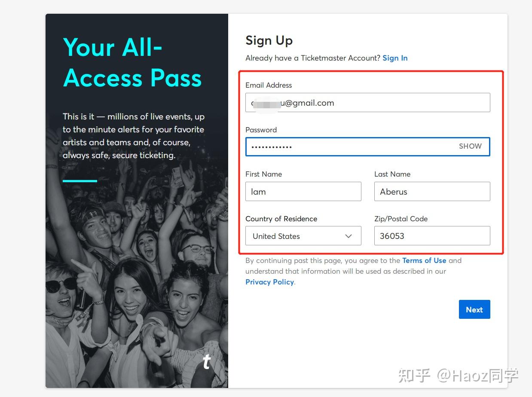532x397 pixels.
Task: Open the Terms of Use link
Action: pos(424,260)
